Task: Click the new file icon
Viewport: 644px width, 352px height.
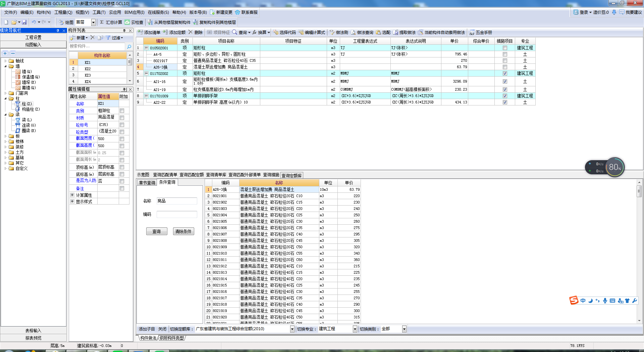Action: [6, 22]
